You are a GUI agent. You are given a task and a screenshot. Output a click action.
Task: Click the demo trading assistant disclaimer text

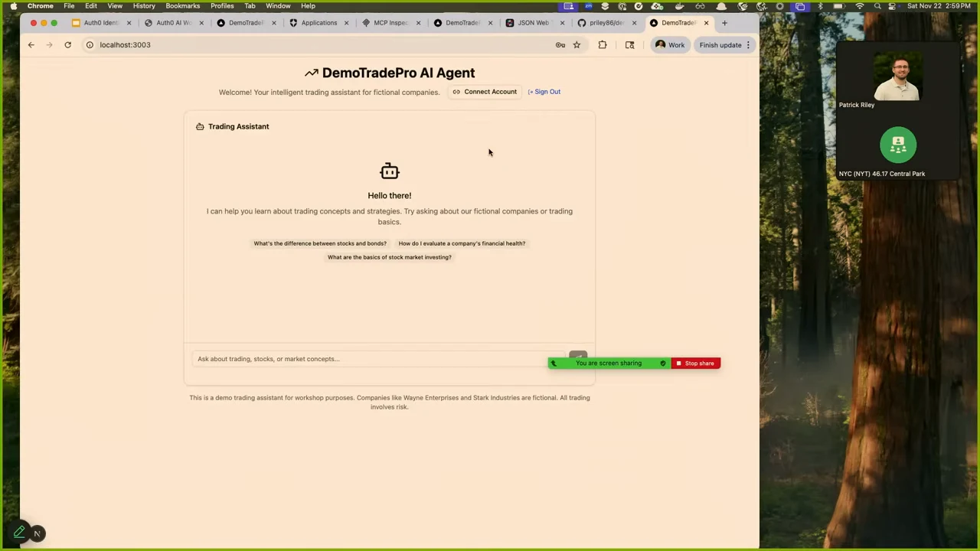coord(390,402)
